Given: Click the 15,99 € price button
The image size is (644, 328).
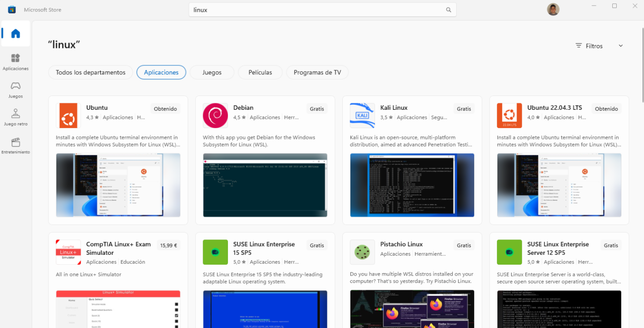Looking at the screenshot, I should click(x=168, y=245).
